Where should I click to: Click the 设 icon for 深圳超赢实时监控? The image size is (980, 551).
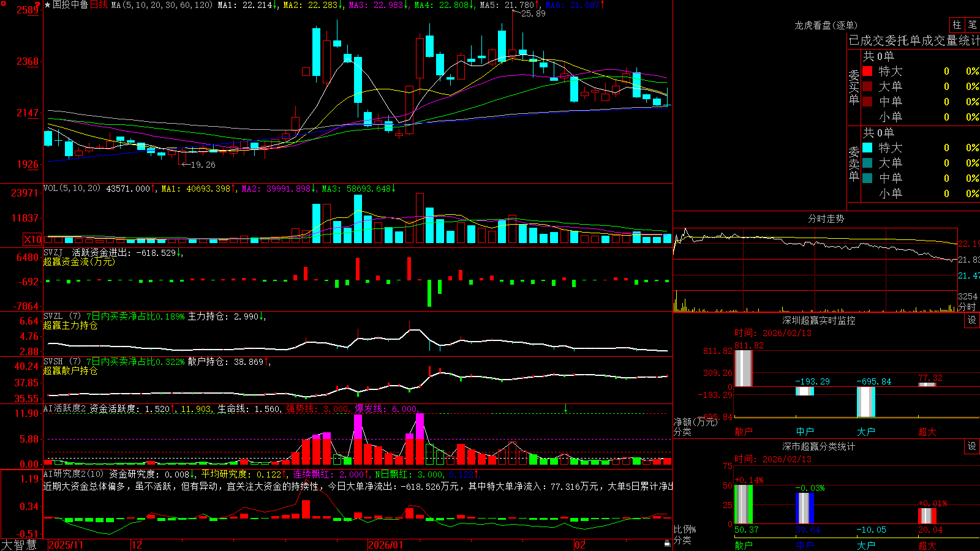pyautogui.click(x=972, y=320)
